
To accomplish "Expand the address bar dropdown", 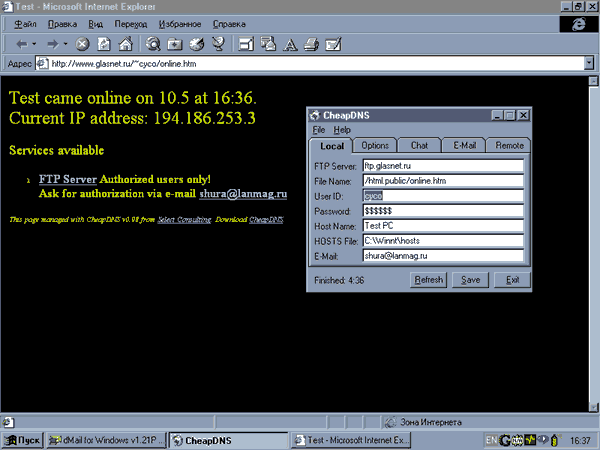I will coord(590,63).
